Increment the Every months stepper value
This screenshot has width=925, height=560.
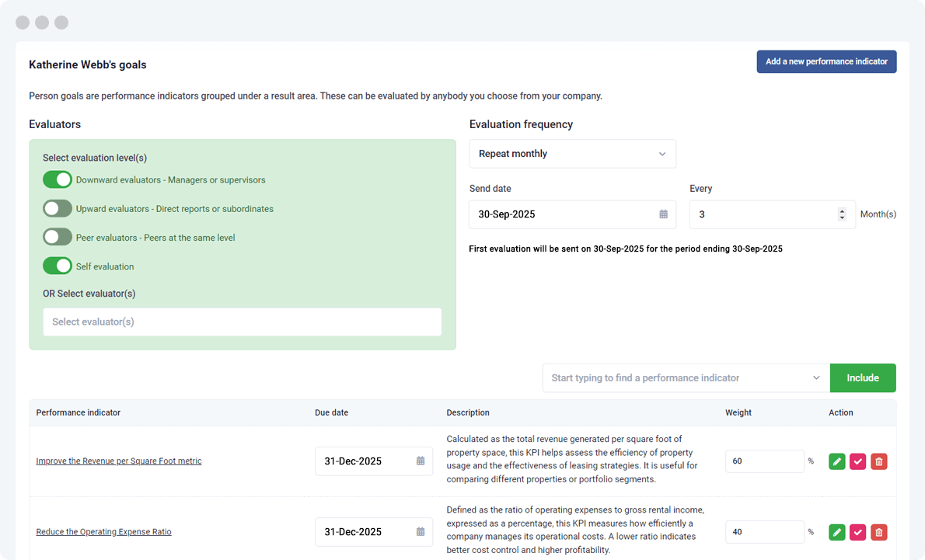point(842,210)
